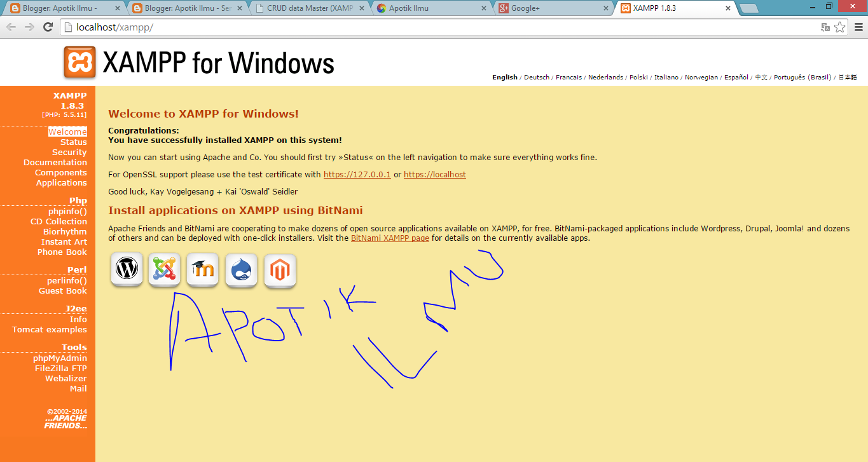Open Webalizer under Tools
868x462 pixels.
pyautogui.click(x=66, y=378)
